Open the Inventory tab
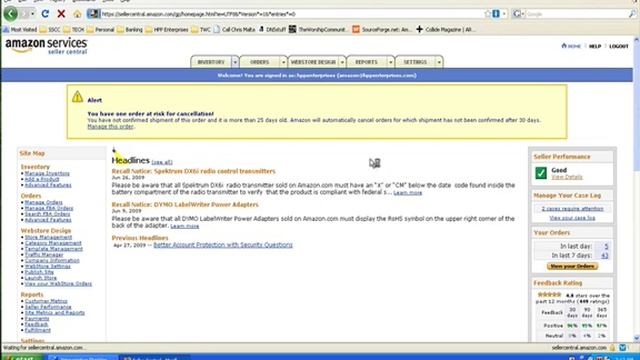 point(211,62)
